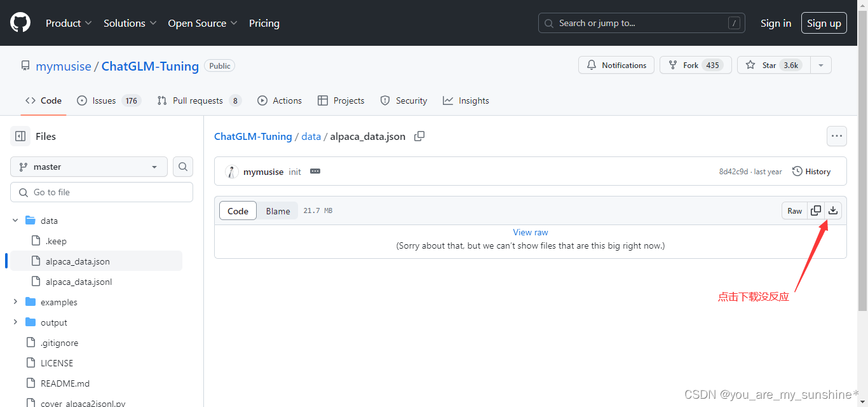Open the star lists dropdown arrow
Screen dimensions: 868x407
pos(821,65)
